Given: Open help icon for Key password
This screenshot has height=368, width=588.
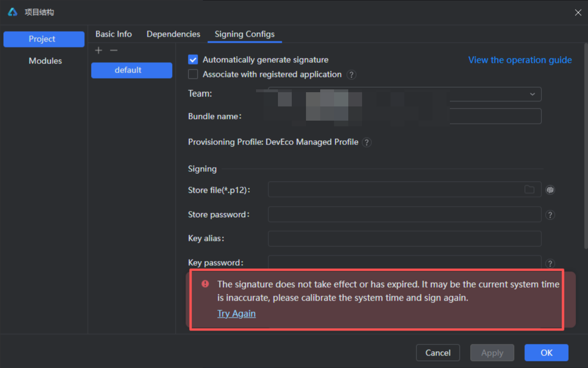Looking at the screenshot, I should [550, 264].
